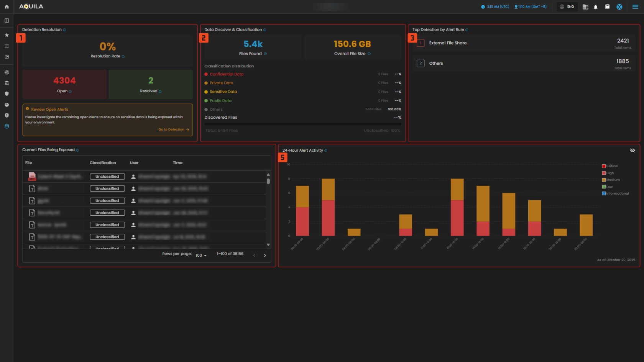Select the star favorites icon in the sidebar

coord(7,35)
